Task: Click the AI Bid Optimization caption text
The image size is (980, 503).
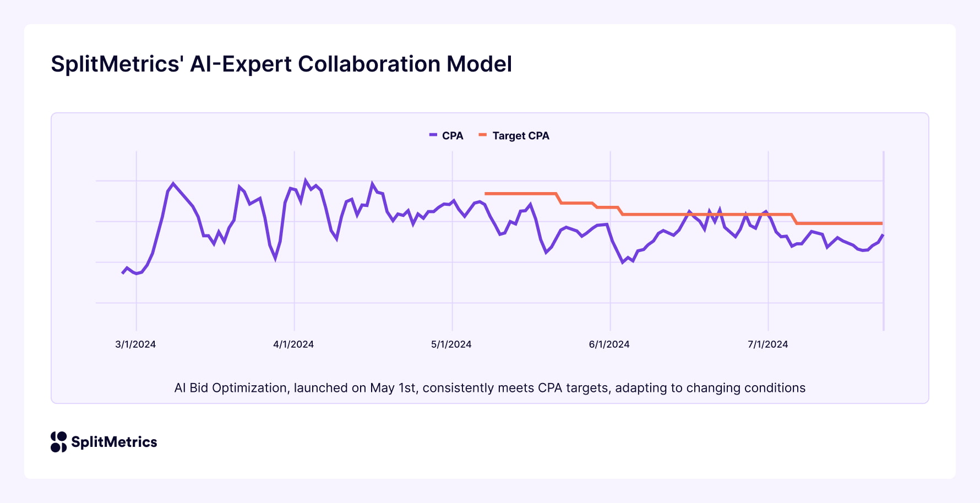Action: [x=489, y=388]
